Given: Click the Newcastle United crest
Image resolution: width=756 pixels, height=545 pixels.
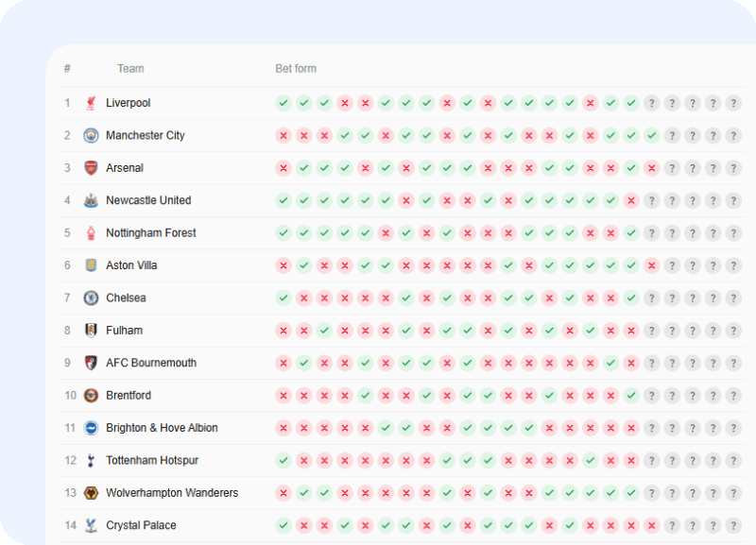Looking at the screenshot, I should [91, 200].
